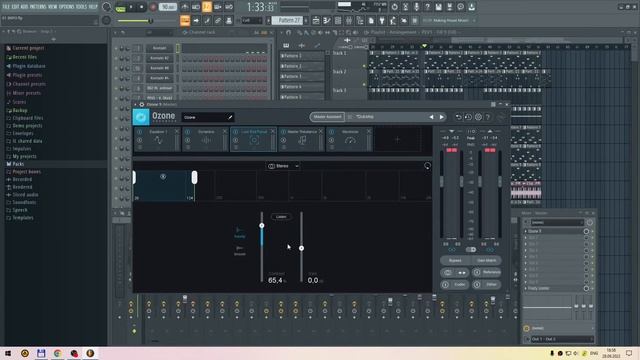
Task: Select the Smooth mode option
Action: coord(240,251)
